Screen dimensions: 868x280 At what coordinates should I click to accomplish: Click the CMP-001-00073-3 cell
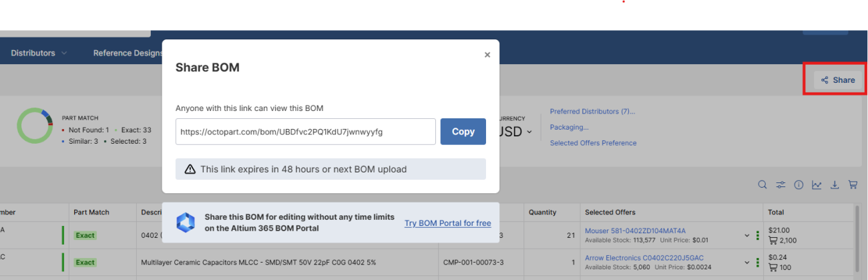481,263
